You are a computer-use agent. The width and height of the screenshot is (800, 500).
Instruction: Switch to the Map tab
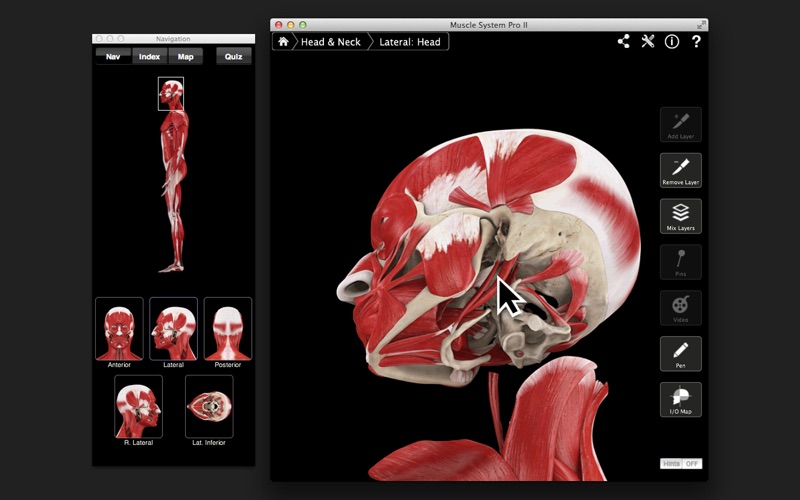pos(185,57)
